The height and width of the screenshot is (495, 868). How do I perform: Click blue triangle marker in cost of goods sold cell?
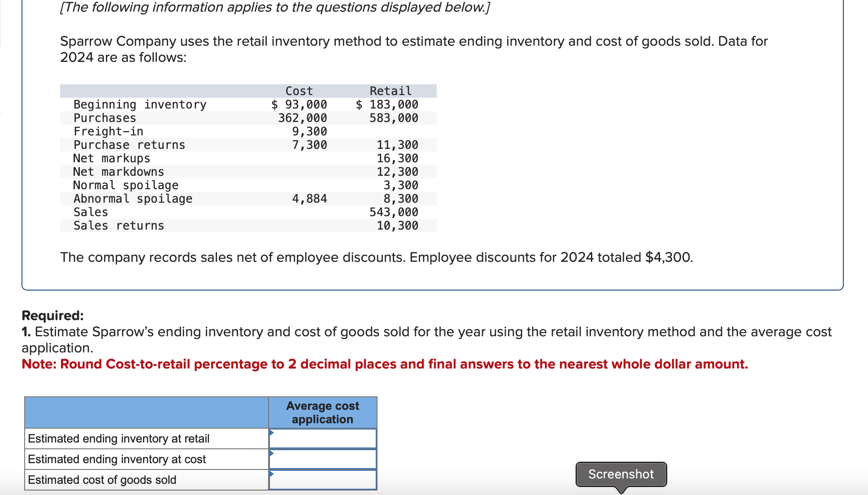(x=271, y=474)
